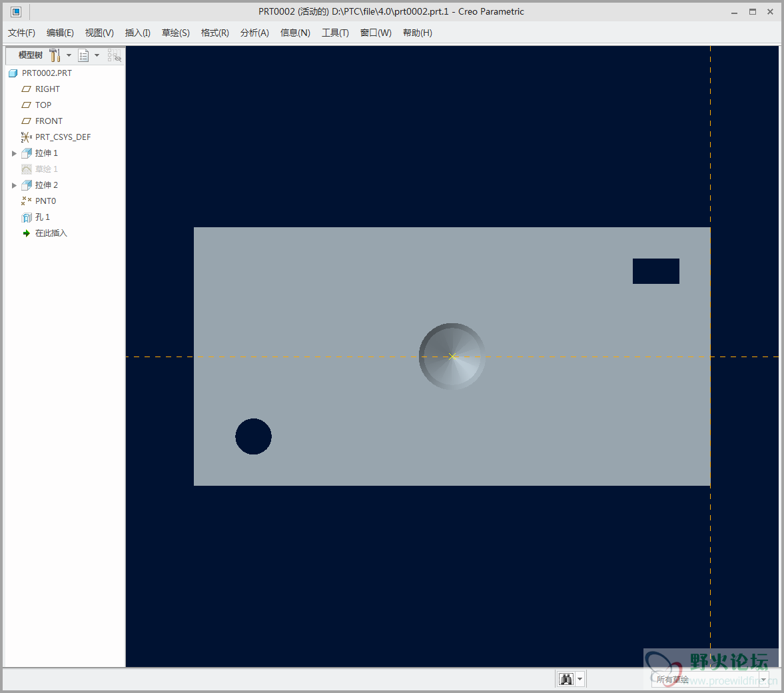784x693 pixels.
Task: Open the 帮助(H) menu
Action: click(418, 33)
